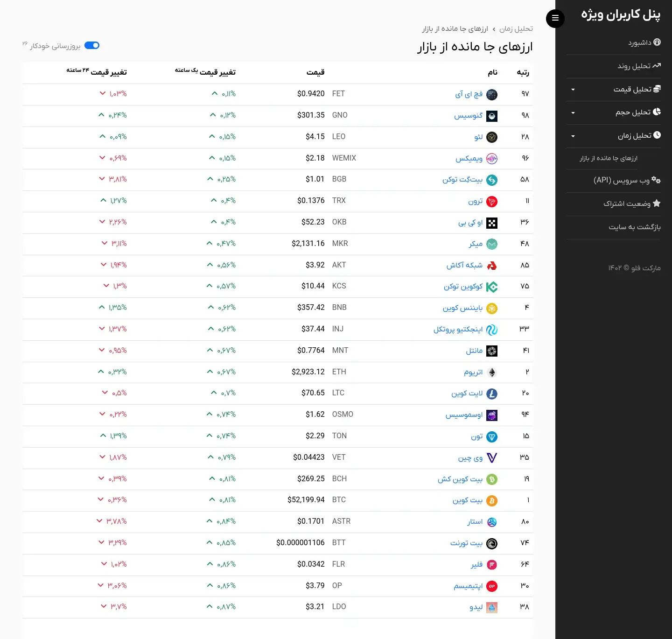
Task: Click the TON coin logo
Action: click(x=492, y=437)
